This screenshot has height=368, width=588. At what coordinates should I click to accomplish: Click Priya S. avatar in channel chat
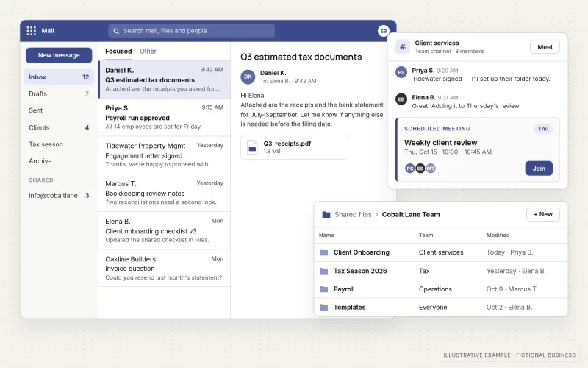point(401,72)
